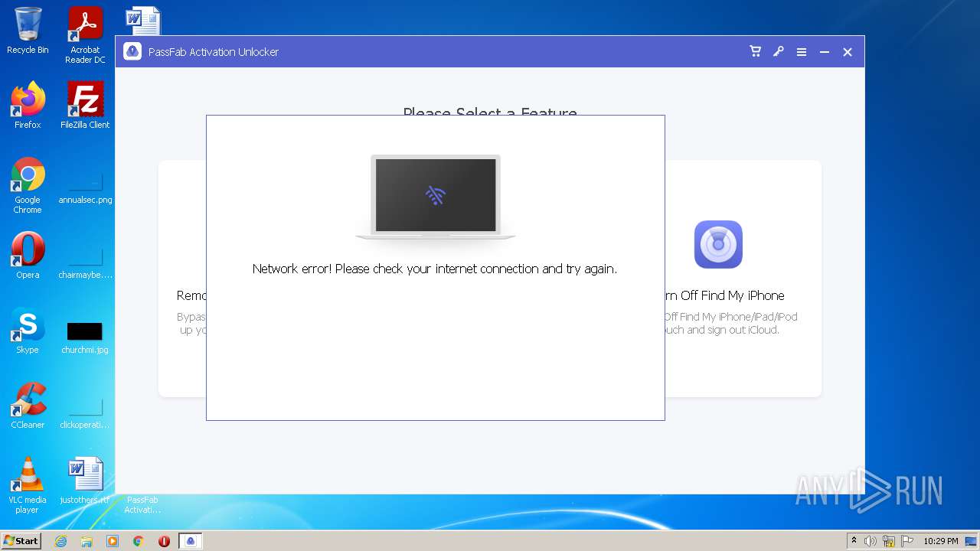Open the Recycle Bin desktop icon
The image size is (980, 551).
(x=28, y=31)
